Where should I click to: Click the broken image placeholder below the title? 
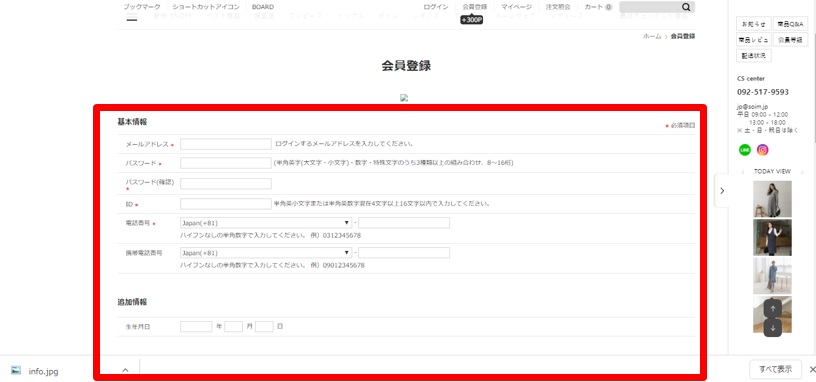coord(404,97)
